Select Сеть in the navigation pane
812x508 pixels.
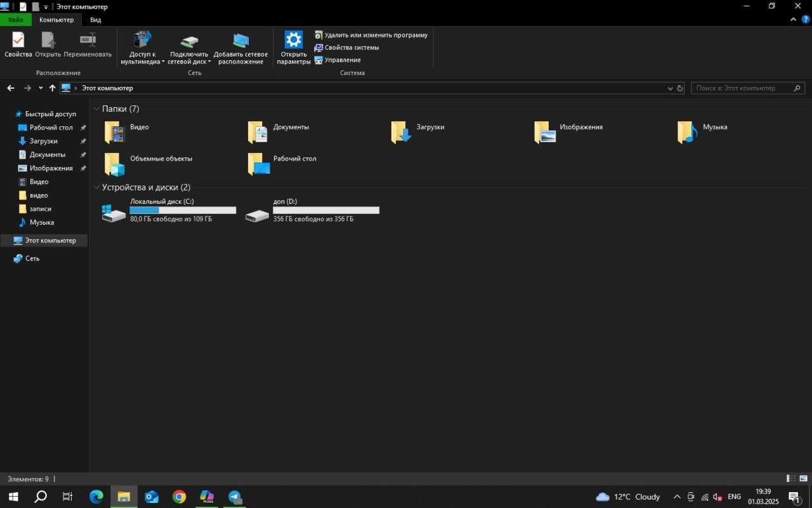click(27, 258)
